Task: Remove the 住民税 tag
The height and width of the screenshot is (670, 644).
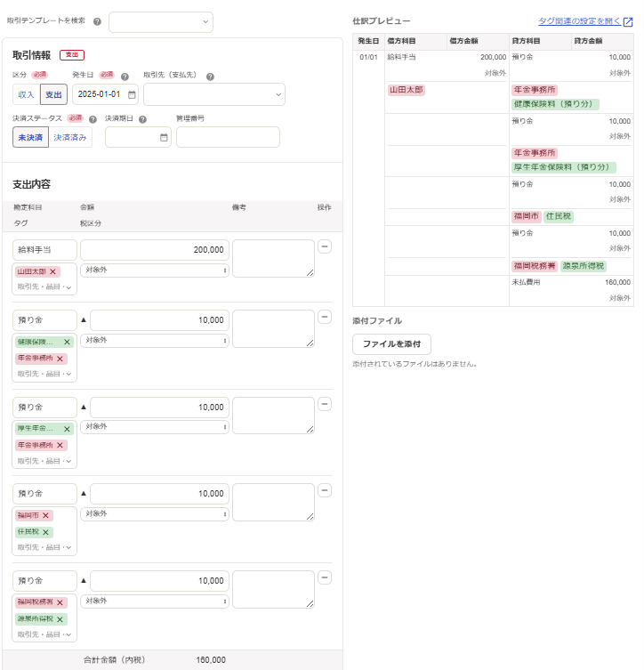Action: tap(46, 532)
